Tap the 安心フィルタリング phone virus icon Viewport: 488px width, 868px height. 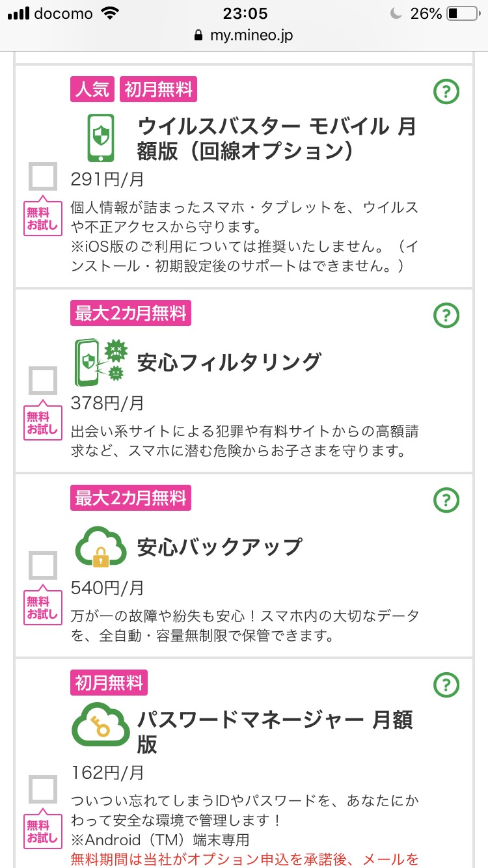coord(101,362)
